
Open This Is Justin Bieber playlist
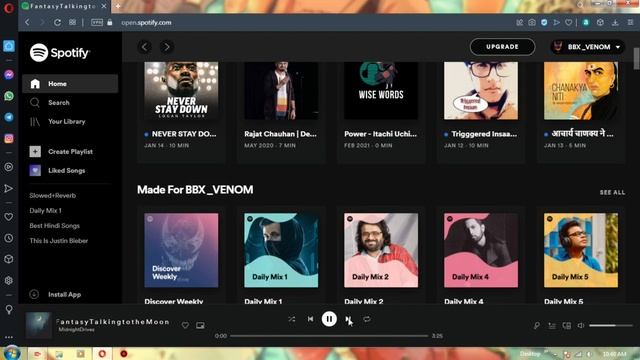[x=58, y=241]
